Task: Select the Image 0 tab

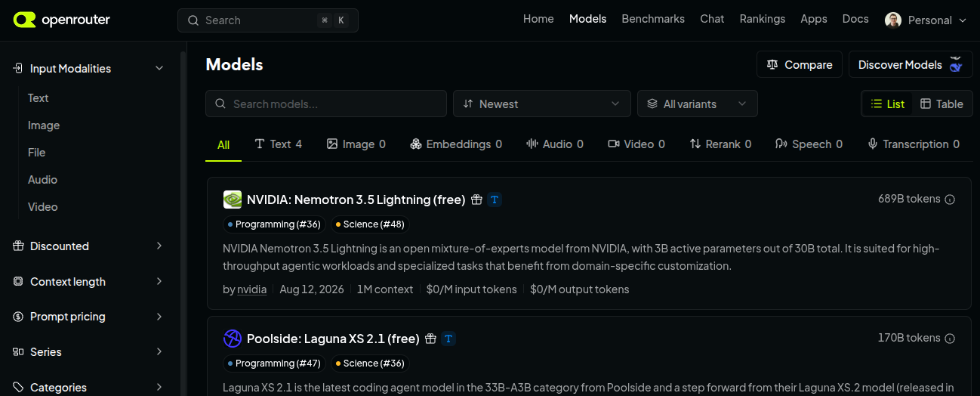Action: click(356, 144)
